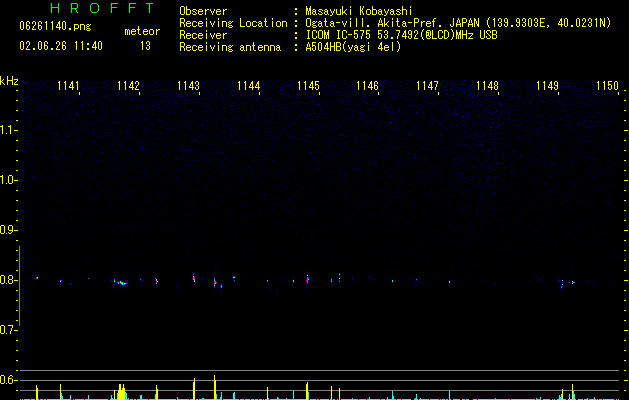Click the 0.6 kHz frequency label
629x400 pixels.
[x=8, y=380]
